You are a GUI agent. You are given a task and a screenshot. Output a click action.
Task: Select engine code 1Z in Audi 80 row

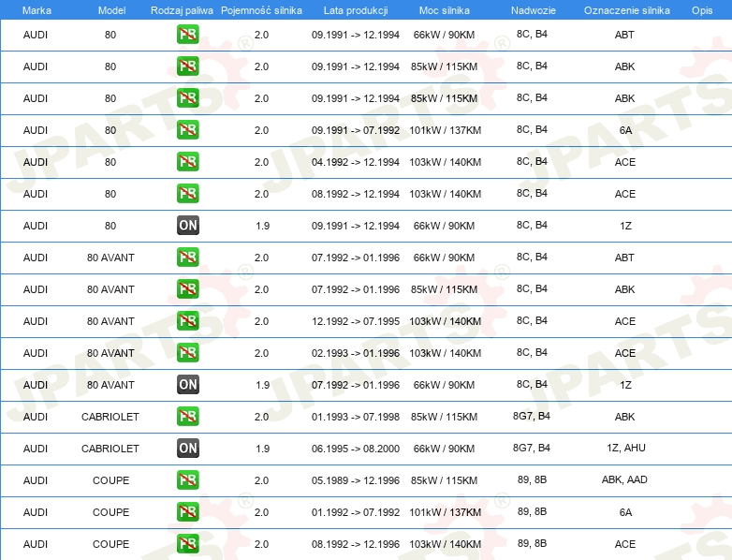click(x=625, y=226)
